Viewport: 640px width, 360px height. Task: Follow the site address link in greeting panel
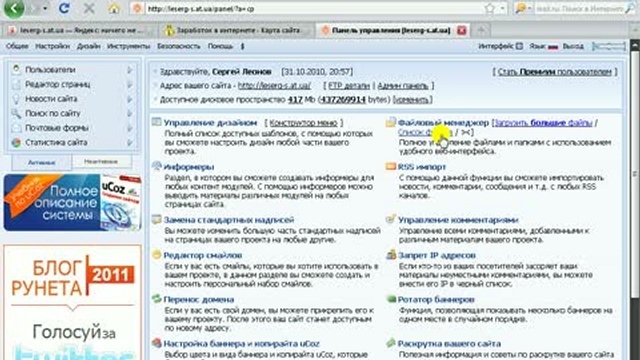coord(274,86)
